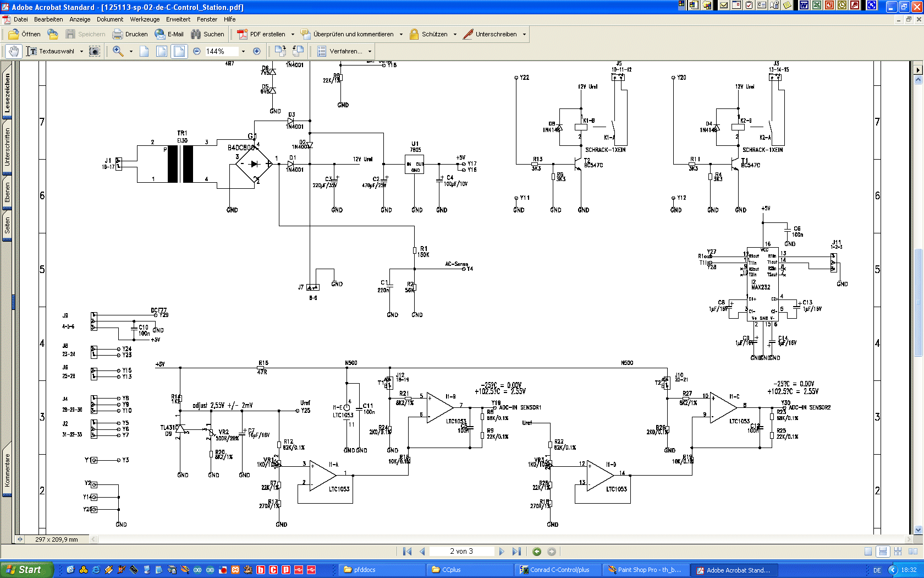Expand the Schützen dropdown arrow

point(455,34)
